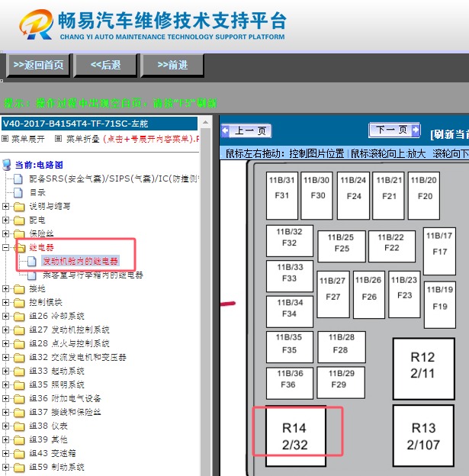Screen dimensions: 469x476
Task: Click the >>前进 forward button
Action: pos(172,65)
